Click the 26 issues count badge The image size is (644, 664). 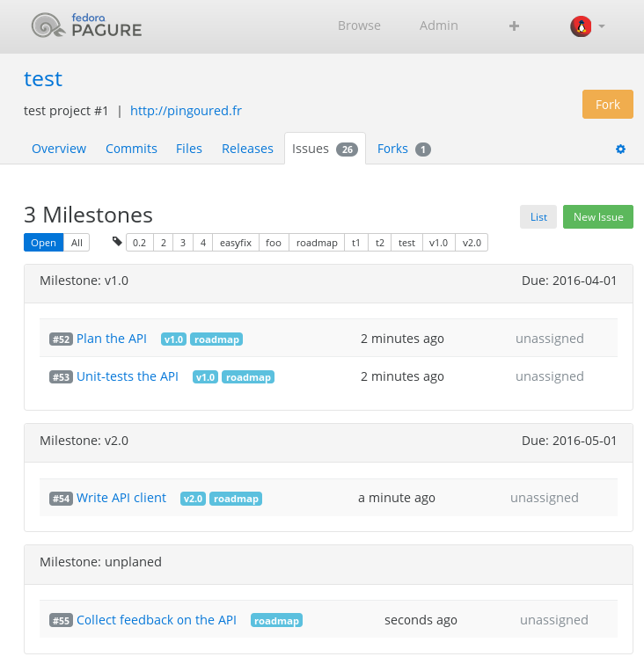[348, 150]
